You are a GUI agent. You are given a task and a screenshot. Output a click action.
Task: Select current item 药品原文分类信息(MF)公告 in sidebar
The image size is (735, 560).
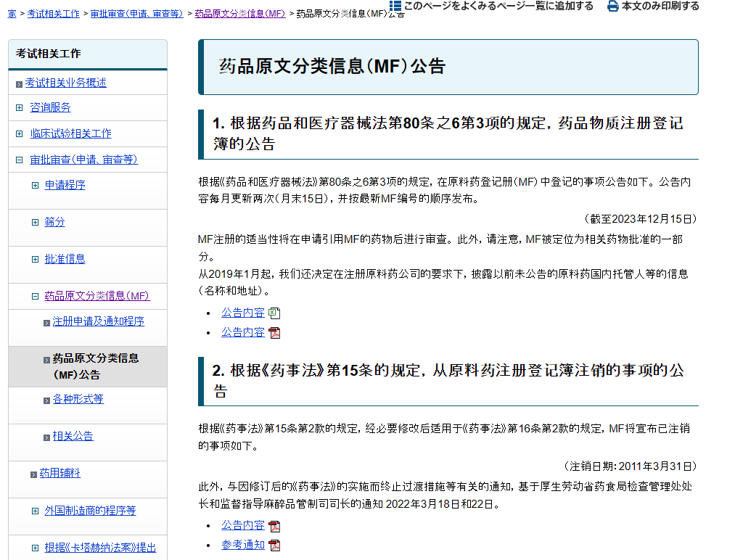pos(96,367)
